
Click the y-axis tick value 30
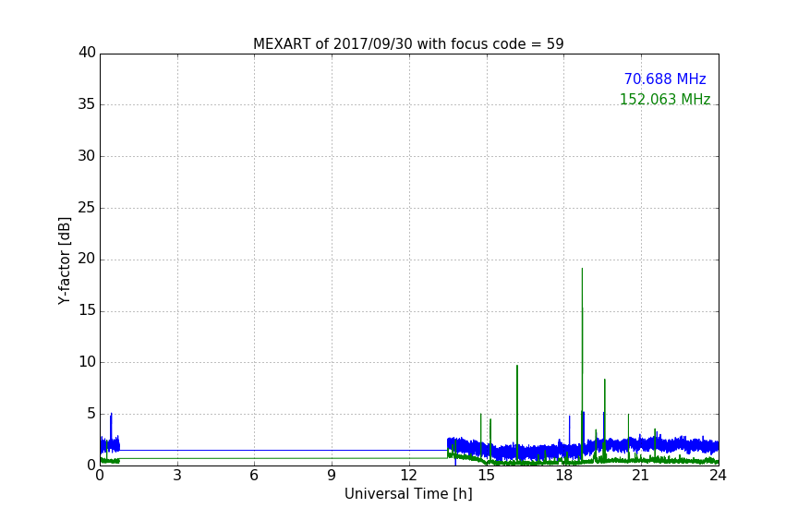point(87,156)
